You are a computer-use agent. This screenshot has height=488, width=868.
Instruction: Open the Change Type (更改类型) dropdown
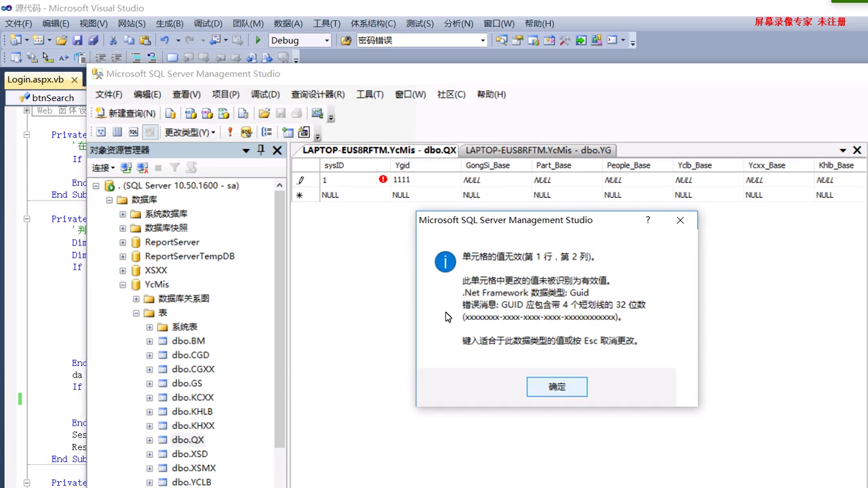[x=190, y=132]
